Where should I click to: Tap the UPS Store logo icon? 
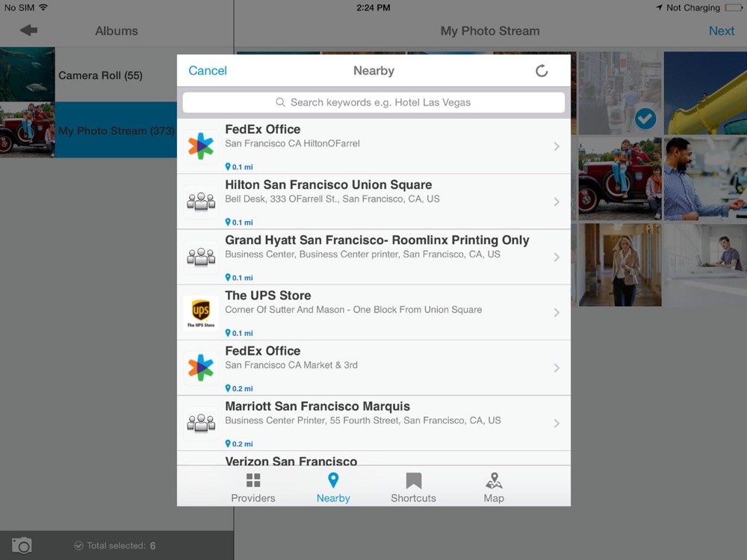coord(200,312)
